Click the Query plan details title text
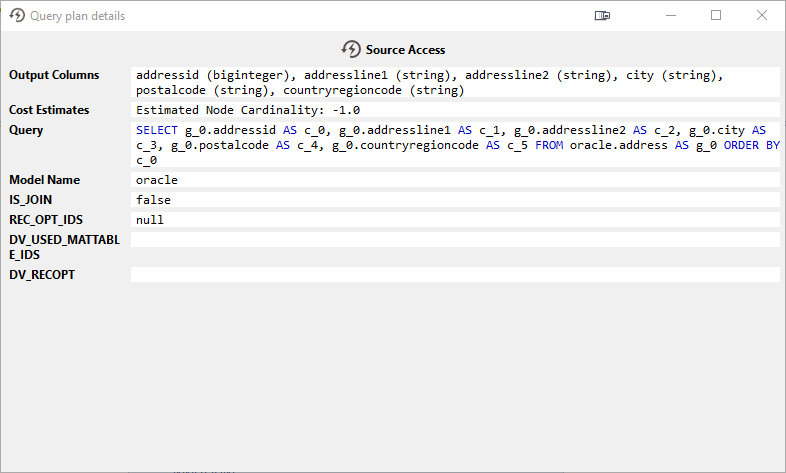The width and height of the screenshot is (786, 473). pyautogui.click(x=78, y=16)
